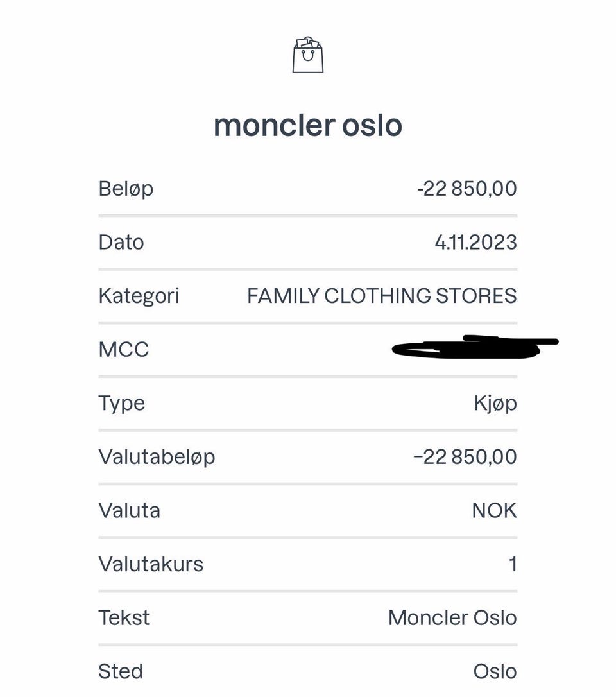Click the Valuta row label
This screenshot has width=616, height=697.
[x=129, y=510]
